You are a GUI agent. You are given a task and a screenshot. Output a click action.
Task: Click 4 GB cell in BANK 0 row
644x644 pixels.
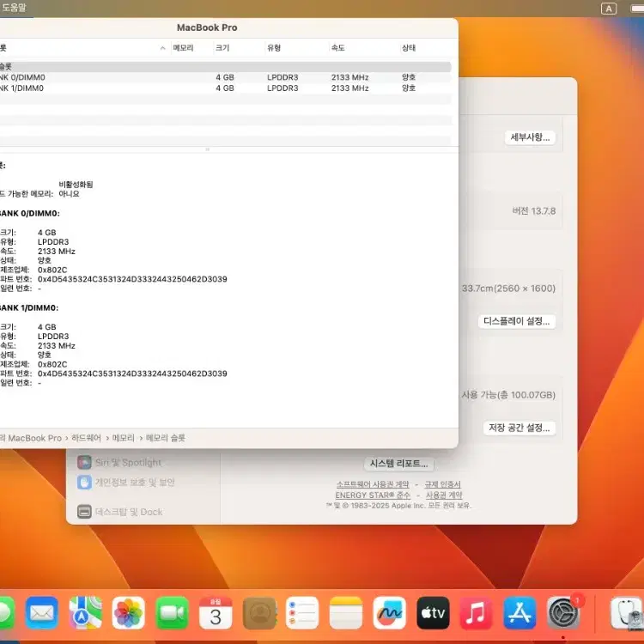point(225,77)
